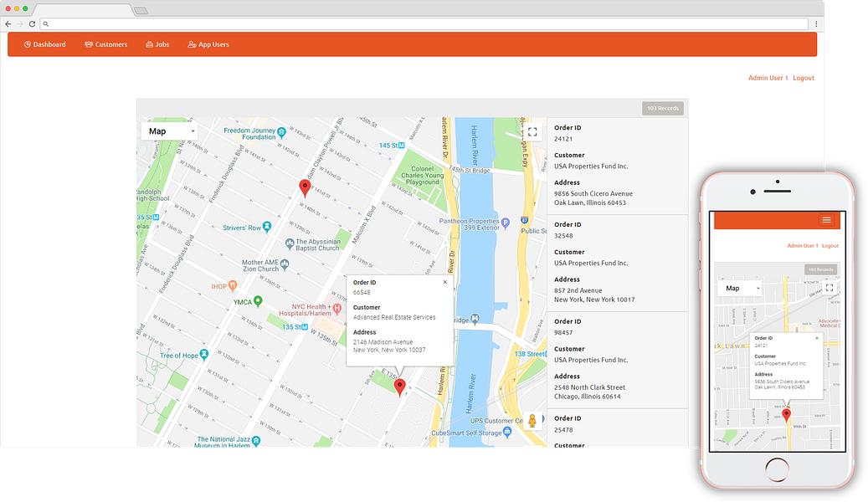Screen dimensions: 868x502
Task: Close the order 24121 popup on the phone
Action: (x=816, y=338)
